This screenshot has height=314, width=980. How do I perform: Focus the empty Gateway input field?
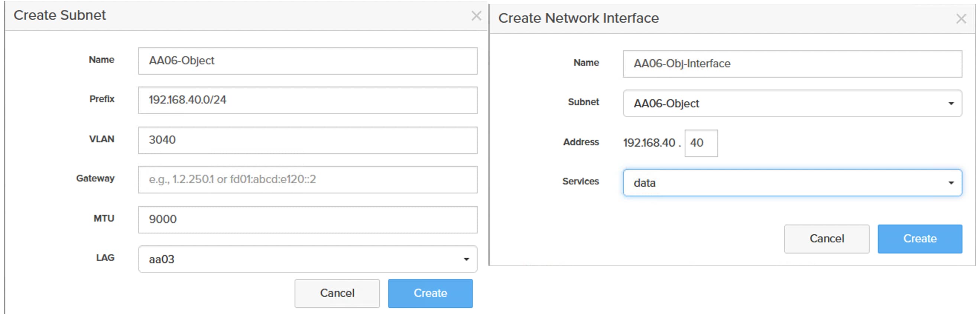pos(307,179)
